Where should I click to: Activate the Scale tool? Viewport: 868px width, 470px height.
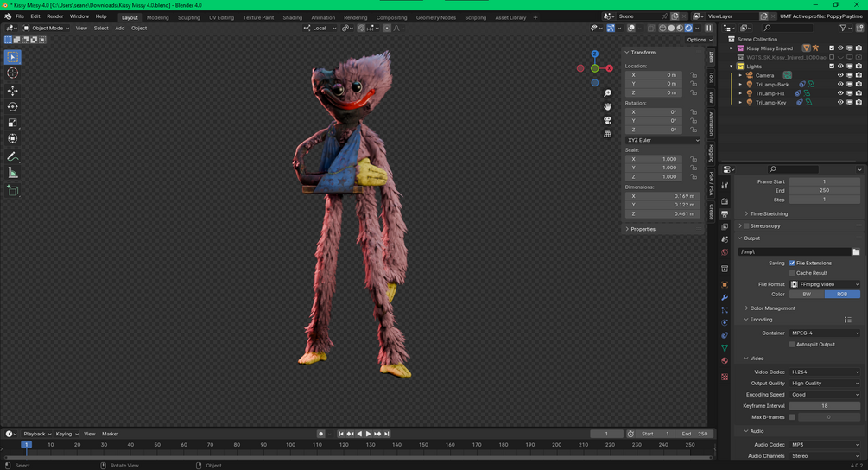pyautogui.click(x=13, y=123)
